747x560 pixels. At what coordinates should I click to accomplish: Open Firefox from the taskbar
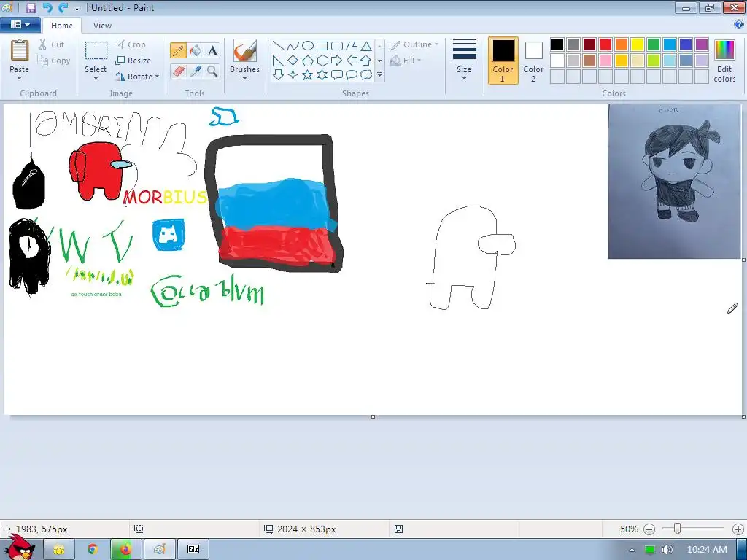pos(125,550)
